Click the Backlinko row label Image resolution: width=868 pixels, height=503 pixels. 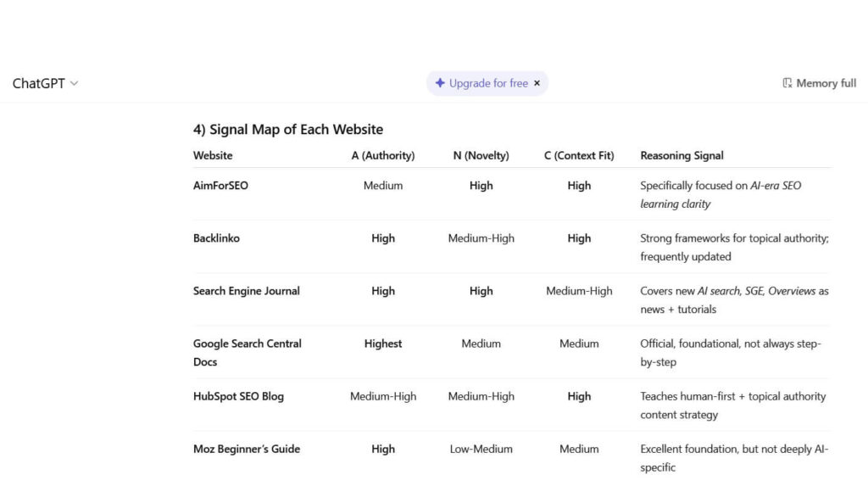[x=216, y=238]
